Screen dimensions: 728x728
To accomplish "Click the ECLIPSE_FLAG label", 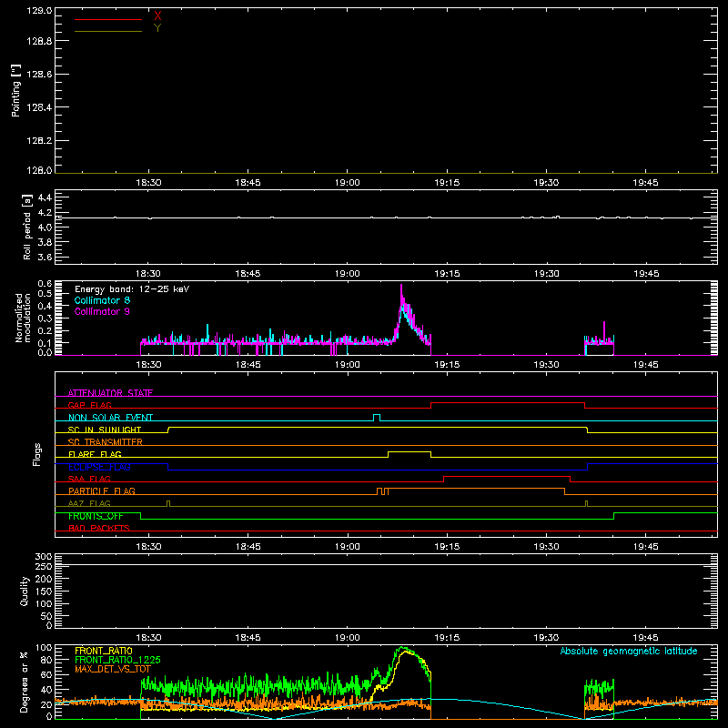I will [x=99, y=467].
